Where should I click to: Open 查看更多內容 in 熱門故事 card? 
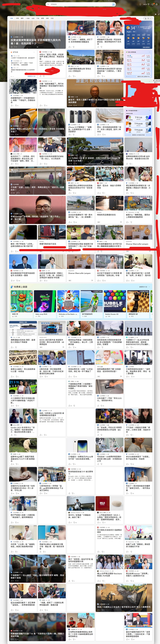click(32, 76)
